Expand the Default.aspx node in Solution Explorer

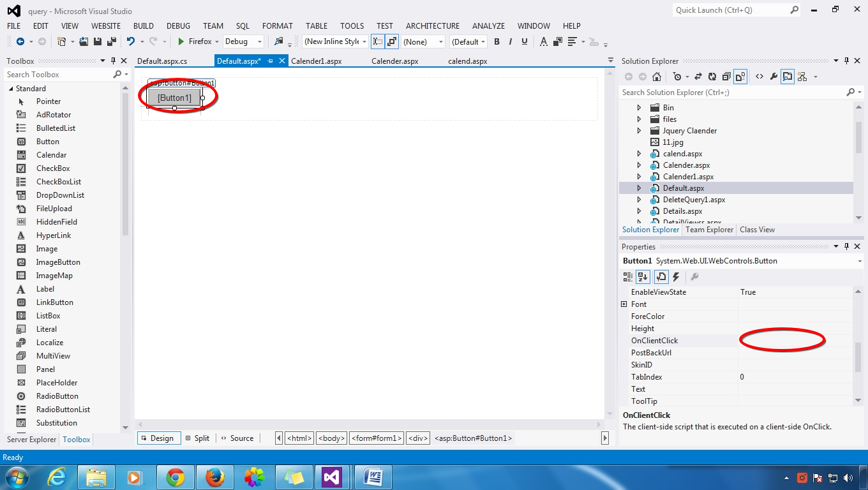[x=640, y=188]
